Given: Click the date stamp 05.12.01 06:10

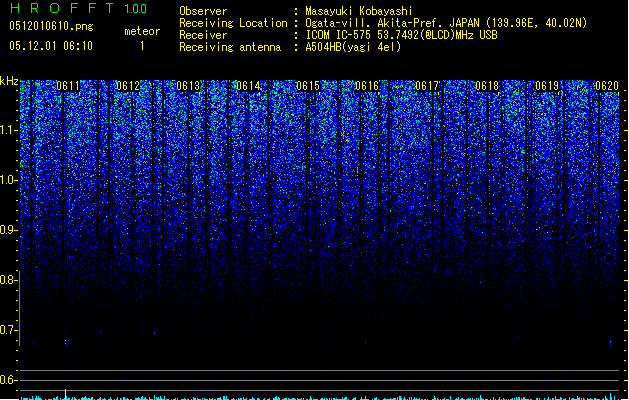Looking at the screenshot, I should (x=51, y=46).
